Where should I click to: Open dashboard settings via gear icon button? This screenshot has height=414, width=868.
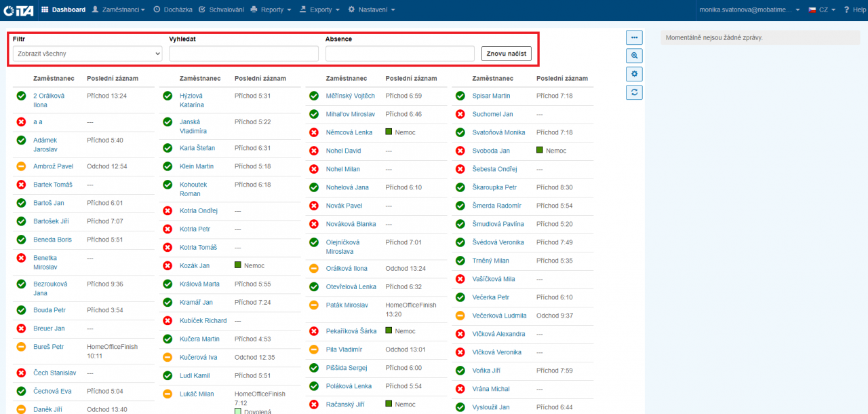634,75
